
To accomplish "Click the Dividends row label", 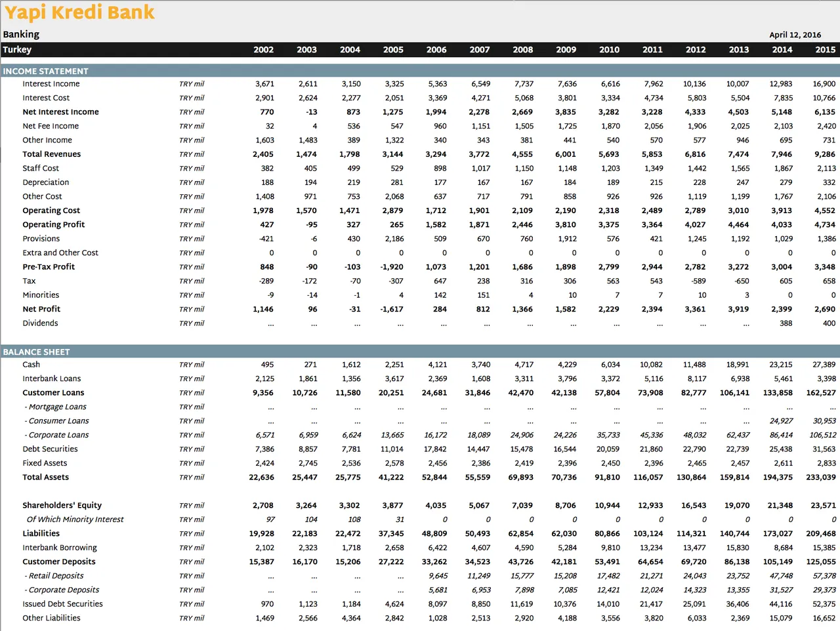I will 41,323.
